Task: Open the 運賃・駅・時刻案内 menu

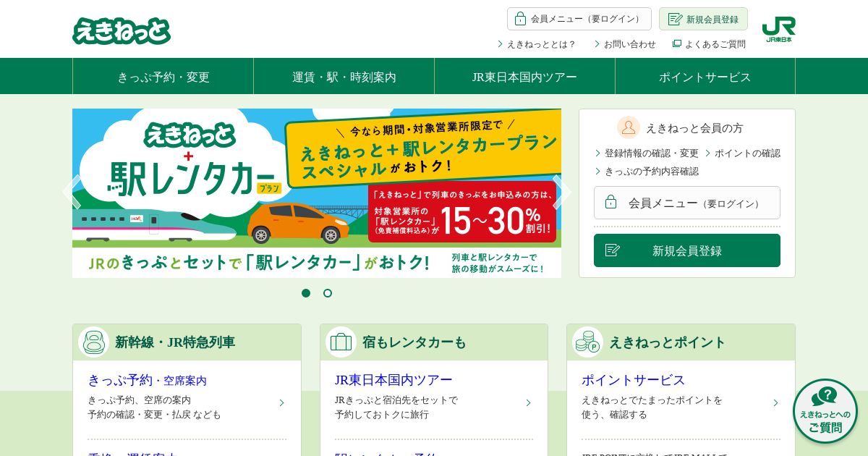Action: pos(344,76)
